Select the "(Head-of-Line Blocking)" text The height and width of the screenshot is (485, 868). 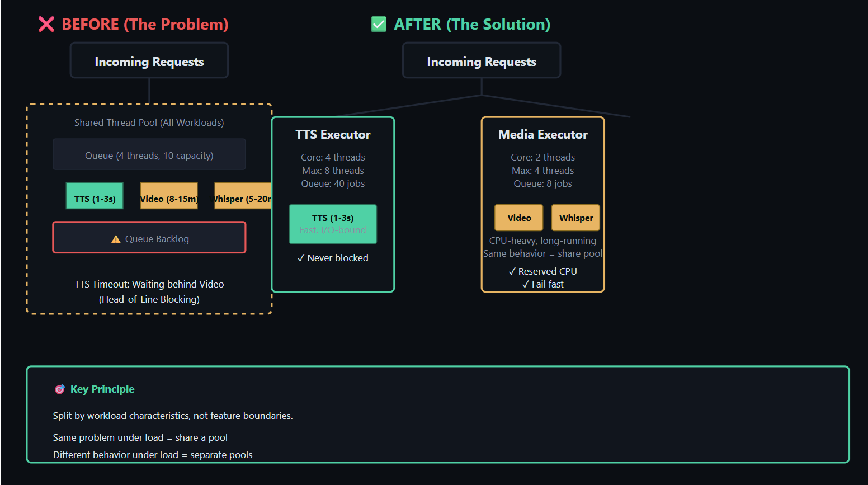tap(149, 299)
